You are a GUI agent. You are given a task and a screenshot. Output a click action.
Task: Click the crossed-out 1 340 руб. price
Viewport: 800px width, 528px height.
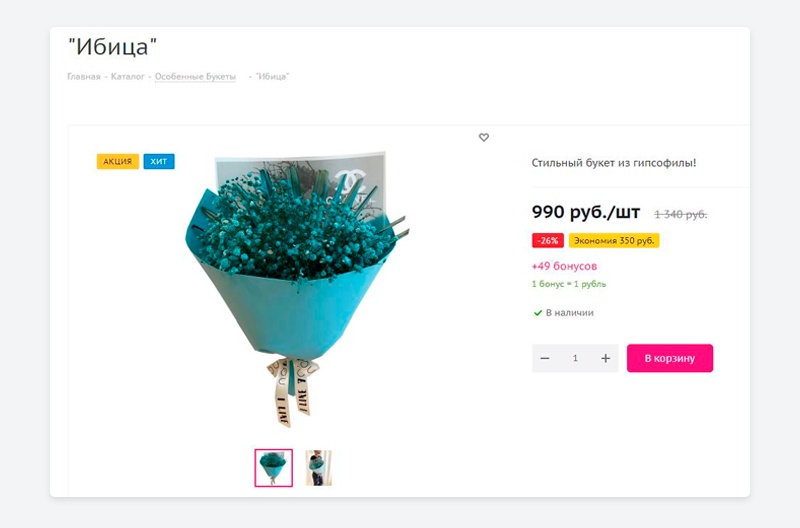(681, 214)
